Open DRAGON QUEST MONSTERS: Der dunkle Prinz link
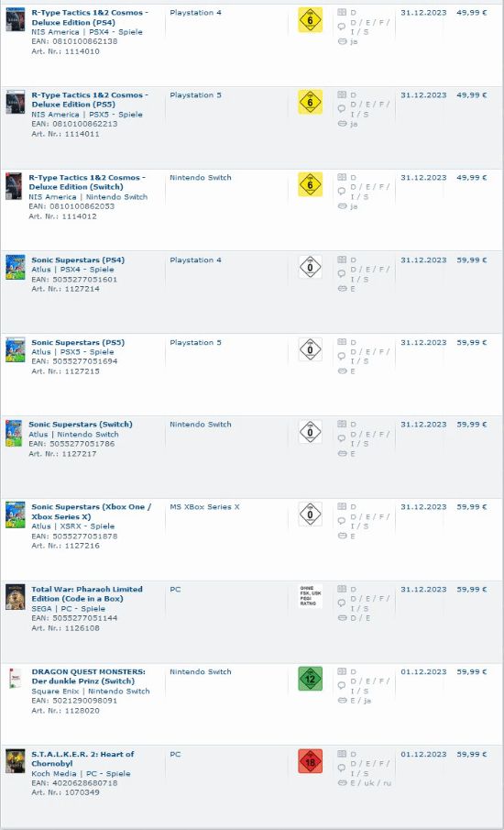The width and height of the screenshot is (504, 830). coord(88,677)
